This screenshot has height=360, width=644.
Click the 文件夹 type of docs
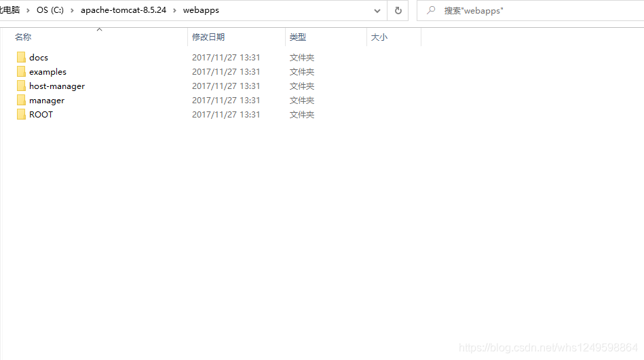pos(302,58)
